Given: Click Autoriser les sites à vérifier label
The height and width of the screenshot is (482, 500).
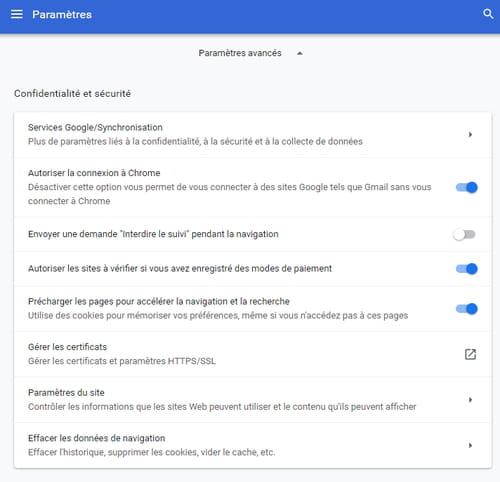Looking at the screenshot, I should (180, 268).
